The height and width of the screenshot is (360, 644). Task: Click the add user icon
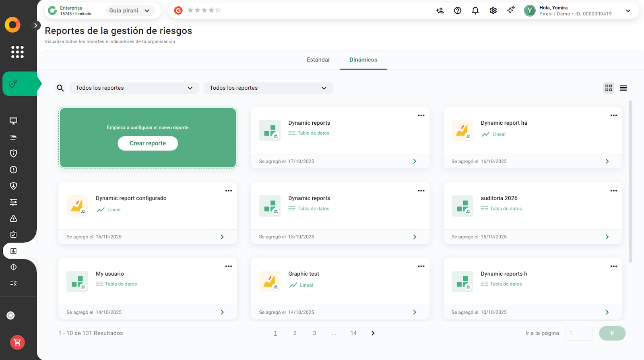(440, 11)
